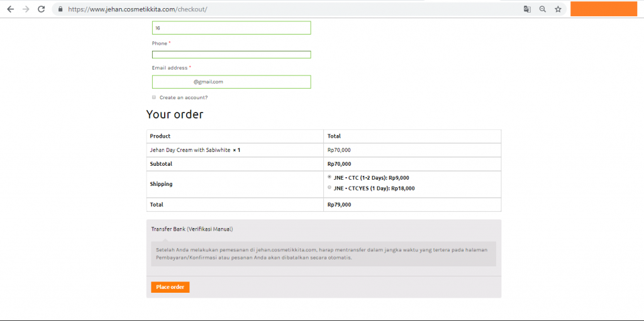This screenshot has width=644, height=321.
Task: Focus the address bar URL
Action: click(138, 9)
